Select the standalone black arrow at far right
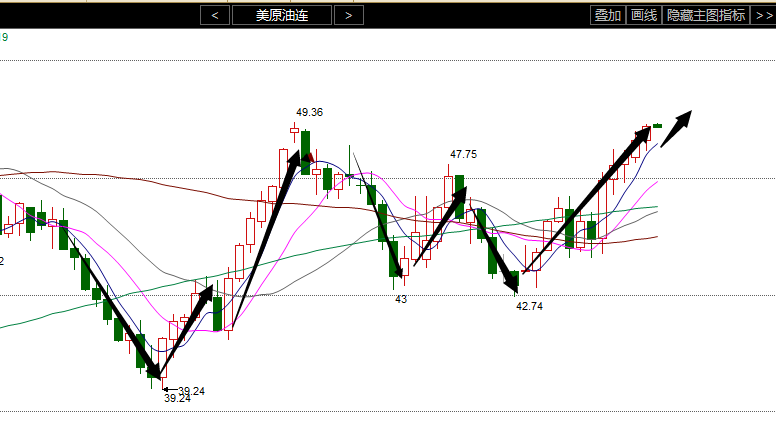 tap(677, 128)
